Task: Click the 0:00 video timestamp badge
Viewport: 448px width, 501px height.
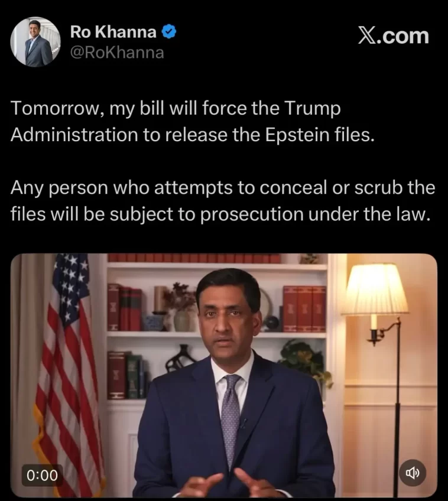Action: click(x=42, y=475)
